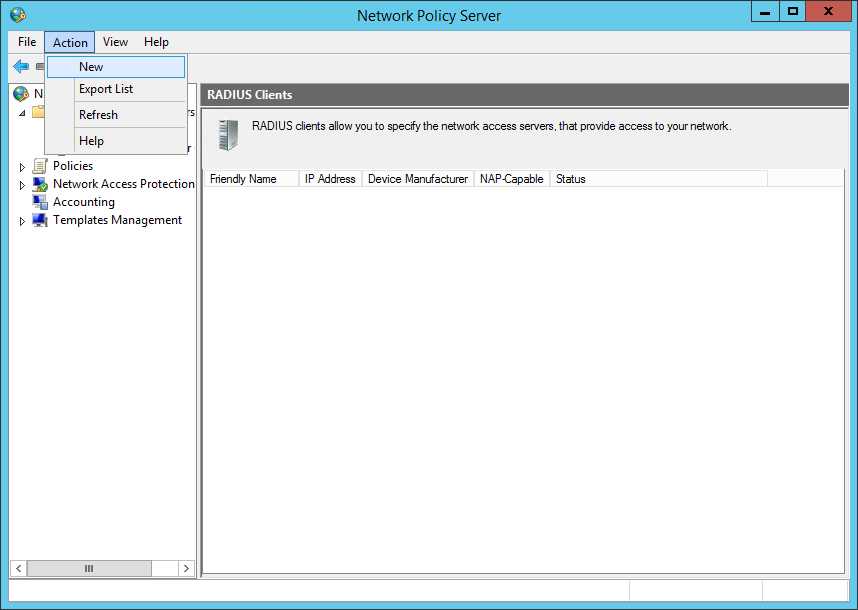The height and width of the screenshot is (610, 858).
Task: Select Network Access Protection tree item
Action: (124, 184)
